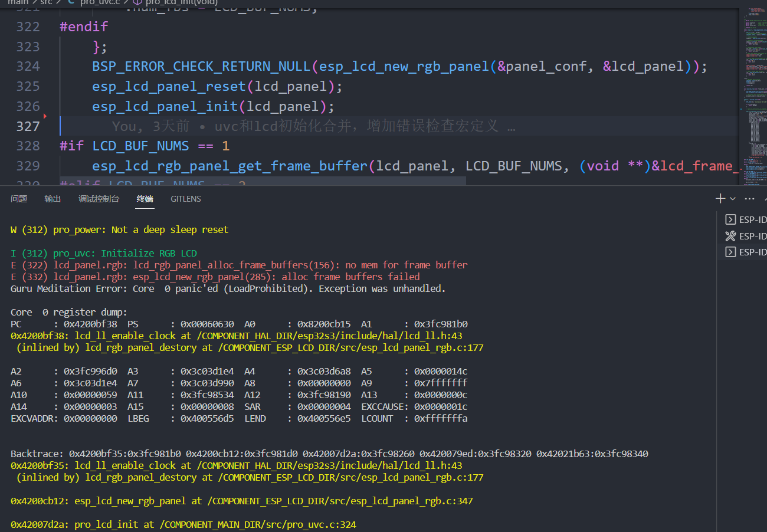Click the A9 register value 0x7fffffff
This screenshot has width=767, height=532.
[x=441, y=383]
